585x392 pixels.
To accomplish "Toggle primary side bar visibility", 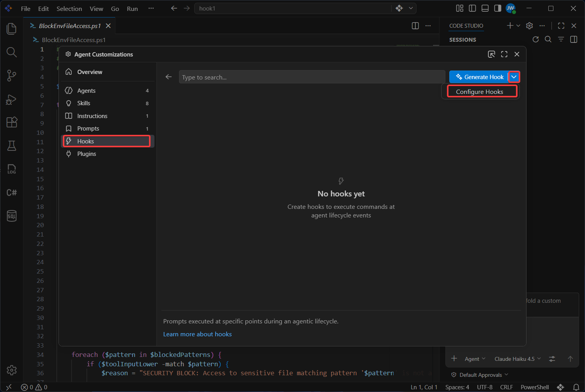I will (472, 8).
